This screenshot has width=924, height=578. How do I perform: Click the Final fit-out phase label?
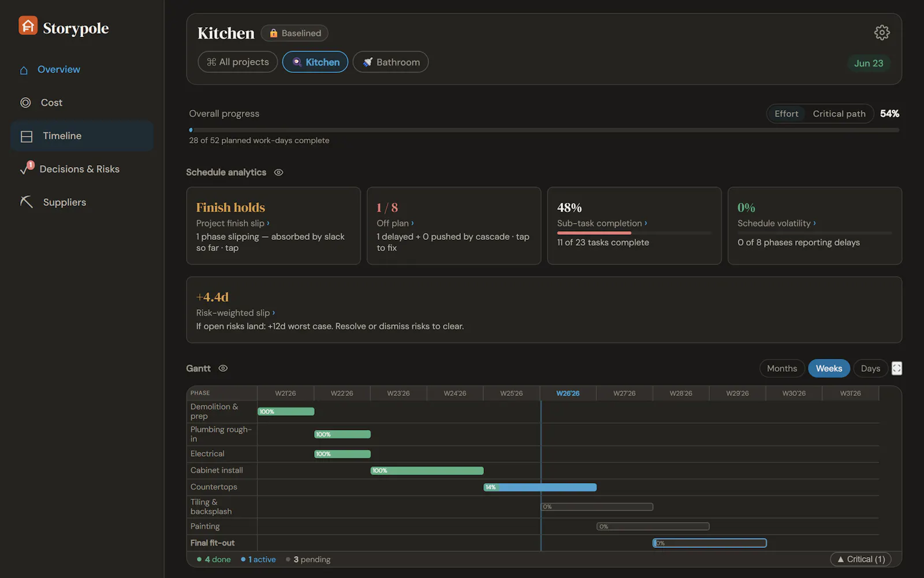tap(213, 543)
